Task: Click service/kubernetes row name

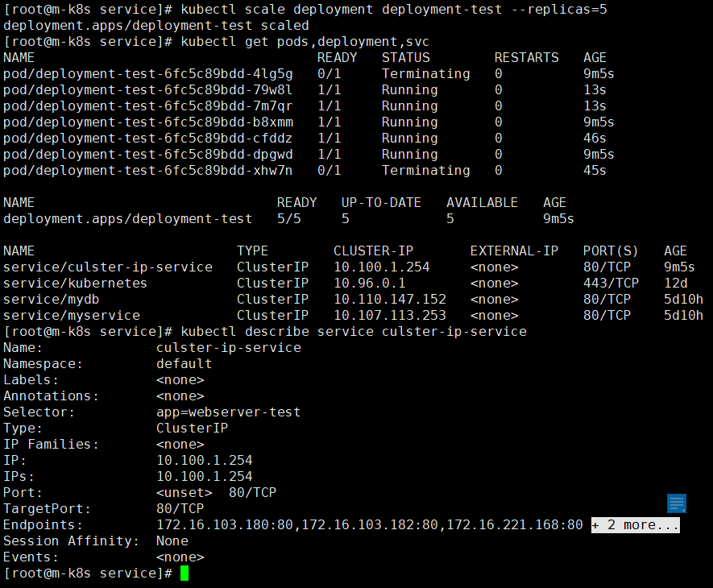Action: (75, 284)
